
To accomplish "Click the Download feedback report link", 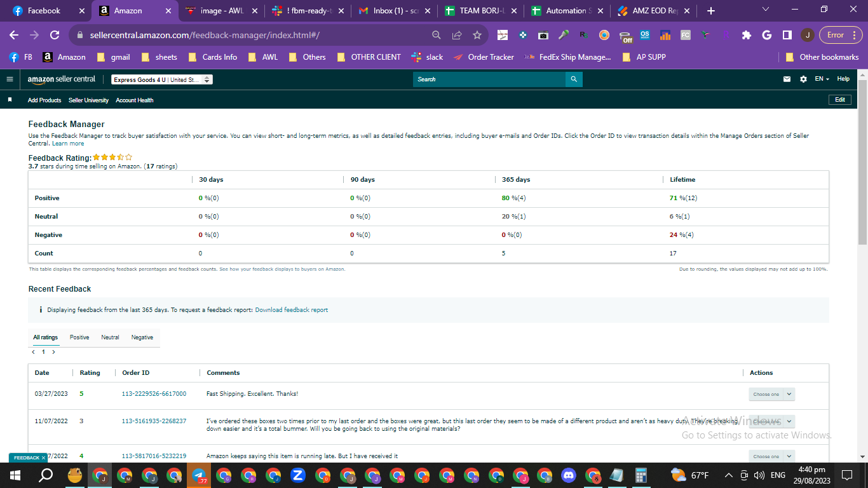I will 292,310.
